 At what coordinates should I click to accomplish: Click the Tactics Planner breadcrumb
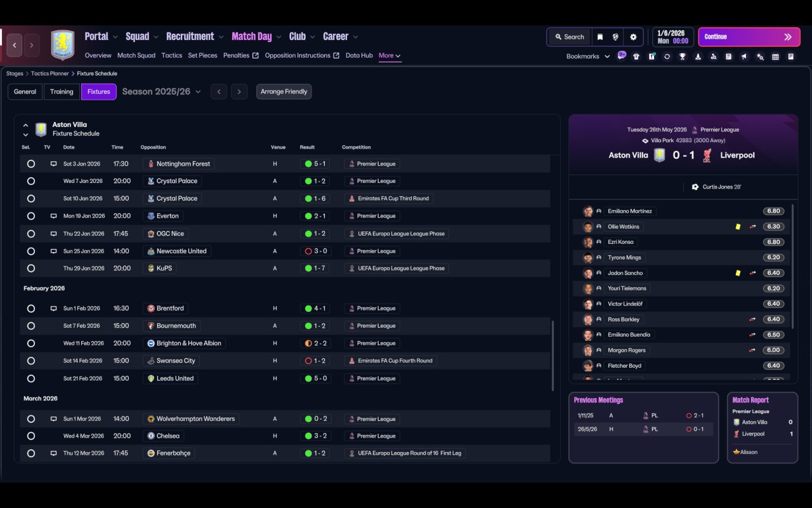click(49, 74)
